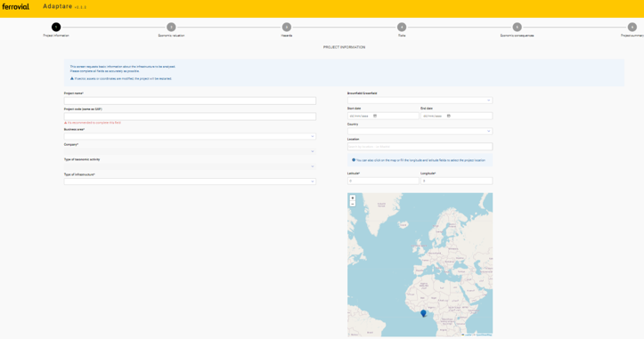
Task: Open the Type of infrastructure dropdown
Action: pyautogui.click(x=190, y=182)
